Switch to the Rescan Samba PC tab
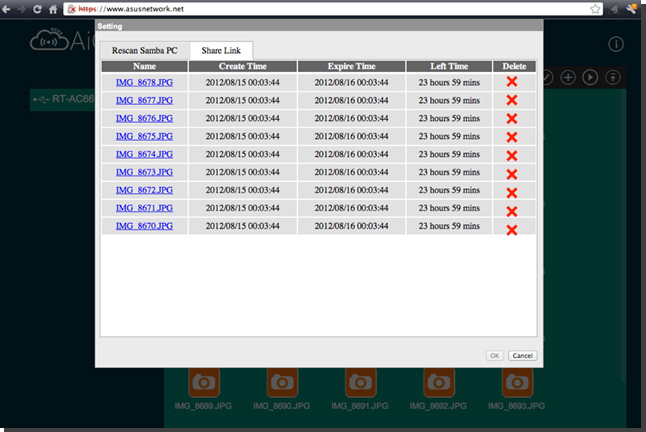Image resolution: width=646 pixels, height=432 pixels. click(x=146, y=50)
